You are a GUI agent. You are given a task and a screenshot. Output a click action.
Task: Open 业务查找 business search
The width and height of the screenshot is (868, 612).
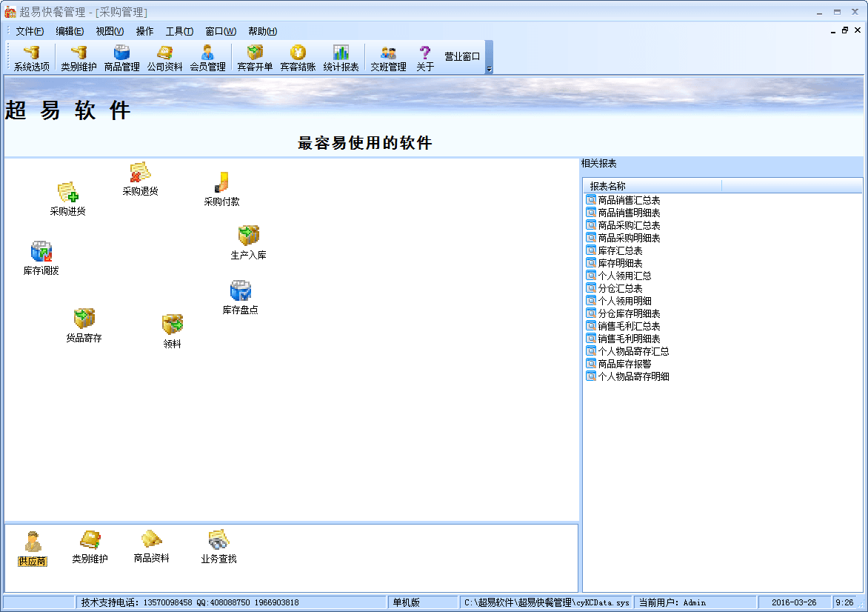tap(218, 541)
